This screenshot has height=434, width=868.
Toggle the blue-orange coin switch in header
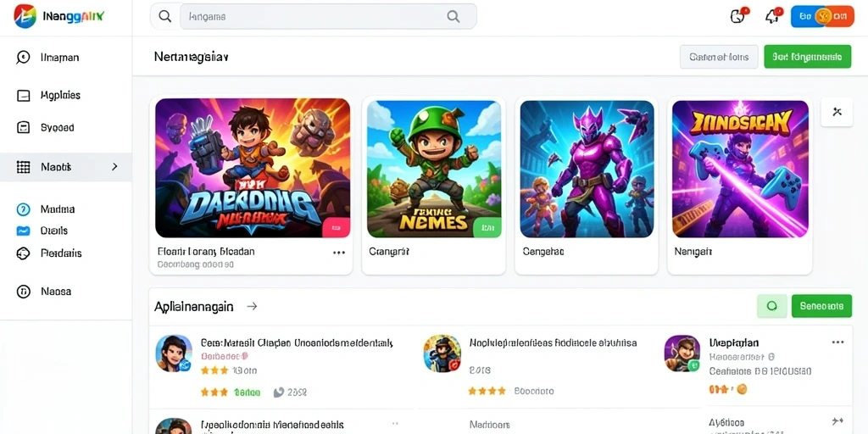click(822, 17)
